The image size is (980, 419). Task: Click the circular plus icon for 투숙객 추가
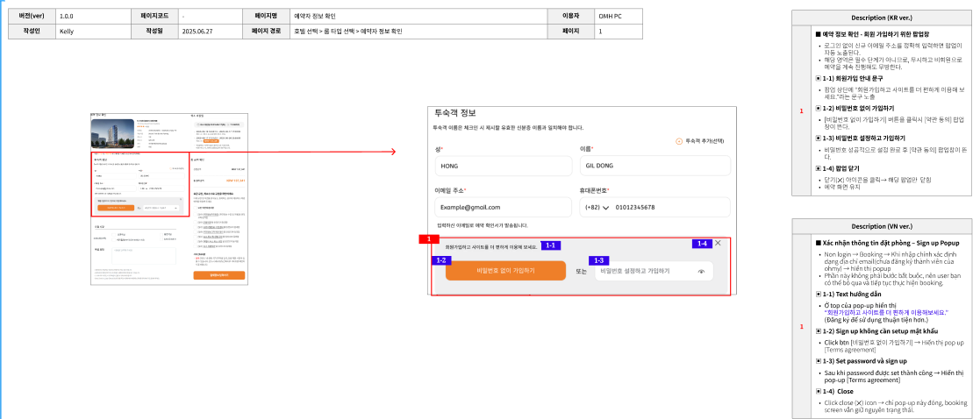679,141
